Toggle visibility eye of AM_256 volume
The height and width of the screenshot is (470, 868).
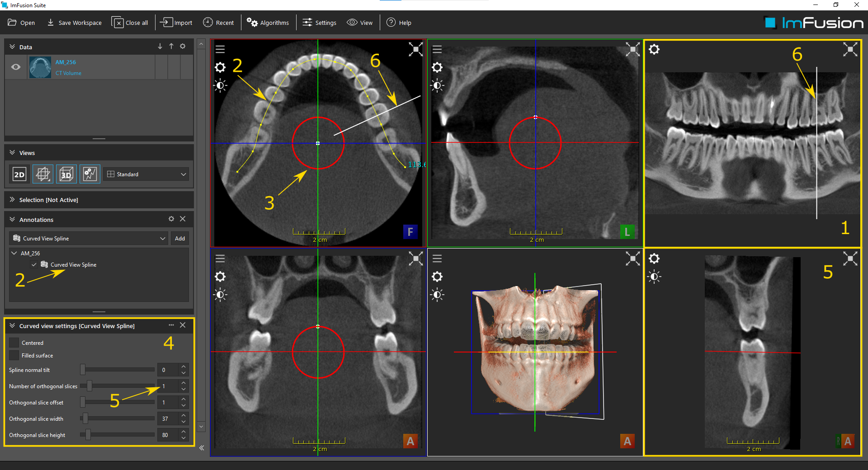tap(16, 67)
